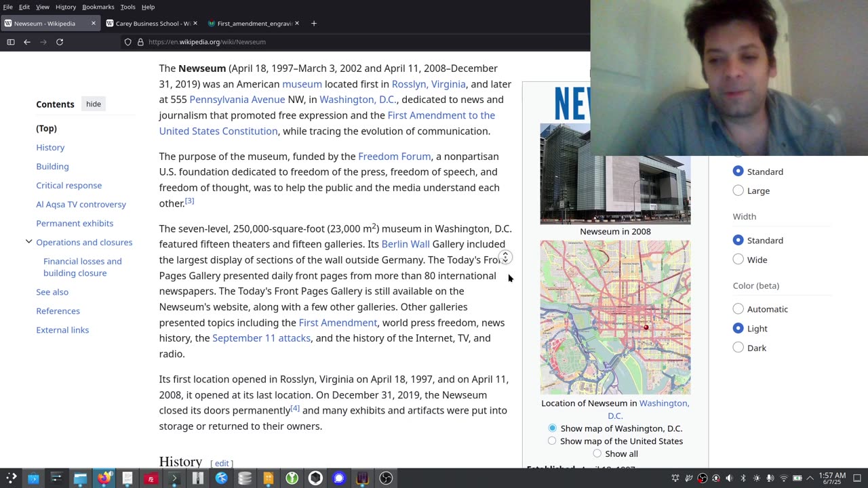Go back to the previous page

coord(27,42)
